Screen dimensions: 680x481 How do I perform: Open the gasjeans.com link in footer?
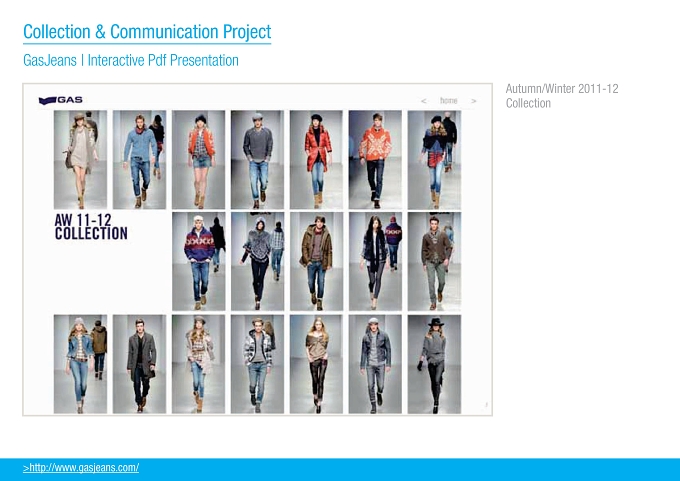pyautogui.click(x=81, y=468)
